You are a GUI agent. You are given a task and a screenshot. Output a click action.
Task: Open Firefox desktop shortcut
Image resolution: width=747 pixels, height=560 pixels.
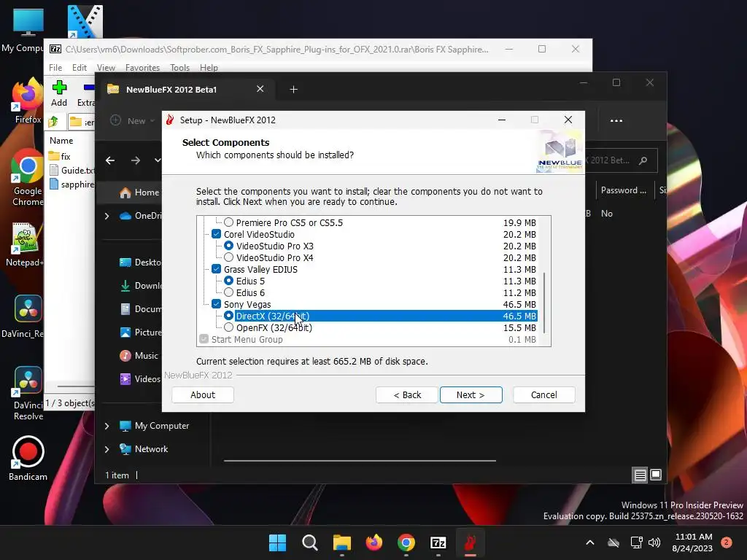point(27,102)
